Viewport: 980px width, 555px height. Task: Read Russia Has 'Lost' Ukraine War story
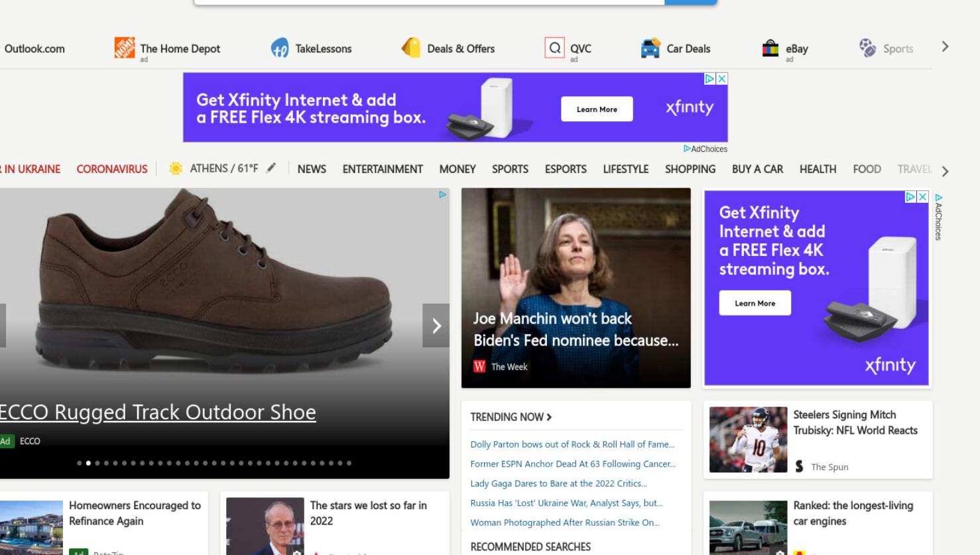tap(566, 503)
